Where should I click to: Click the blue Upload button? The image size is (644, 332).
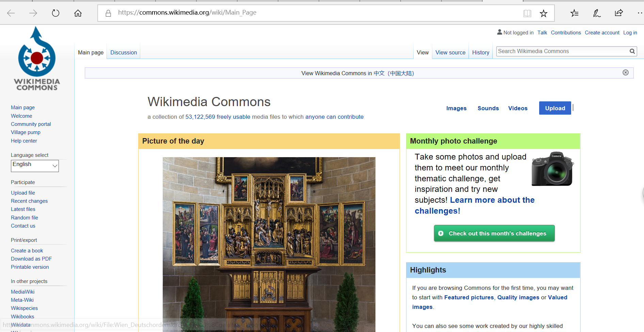555,108
